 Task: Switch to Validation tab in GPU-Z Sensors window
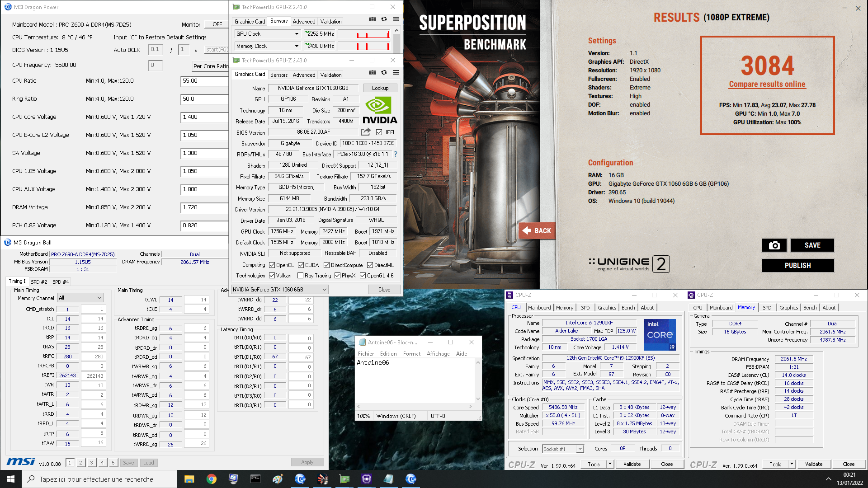(331, 22)
